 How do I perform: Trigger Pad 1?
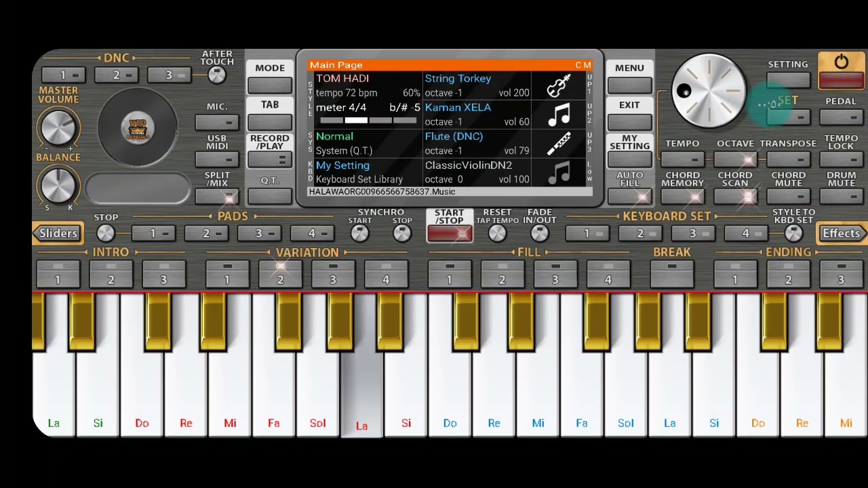153,233
